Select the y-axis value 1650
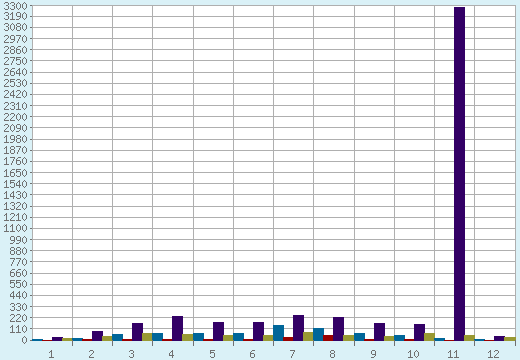Viewport: 520px width, 360px height. coord(15,173)
